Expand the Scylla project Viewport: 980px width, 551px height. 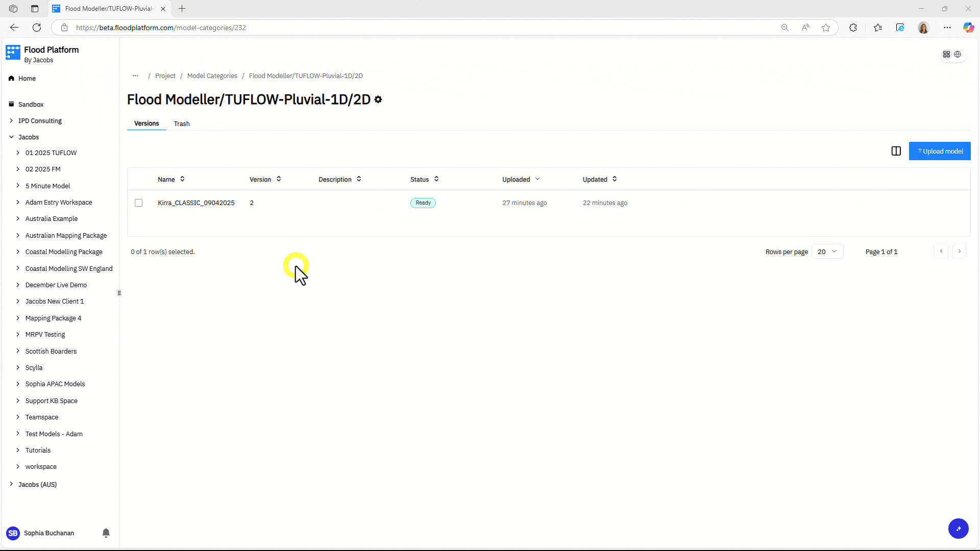pos(18,367)
